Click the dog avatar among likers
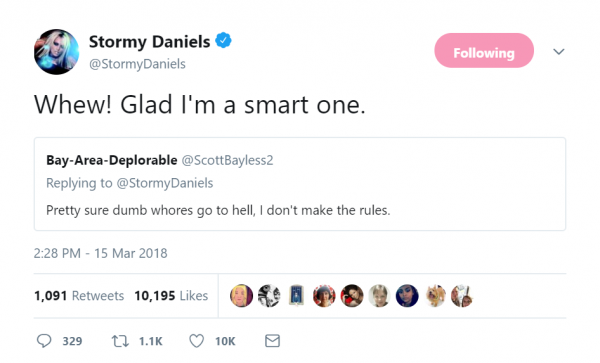 click(435, 296)
